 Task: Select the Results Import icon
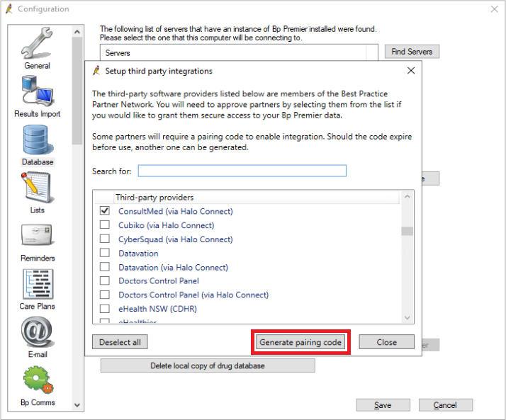(37, 91)
